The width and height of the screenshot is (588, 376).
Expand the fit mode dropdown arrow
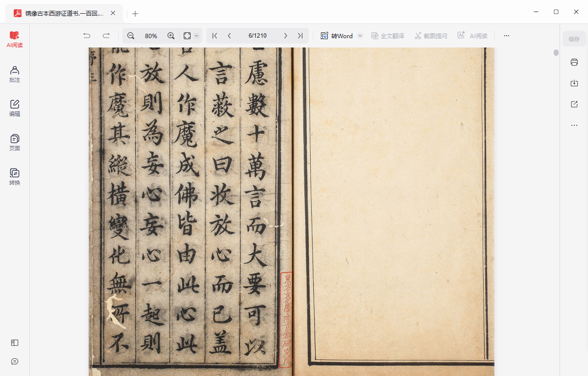tap(196, 36)
